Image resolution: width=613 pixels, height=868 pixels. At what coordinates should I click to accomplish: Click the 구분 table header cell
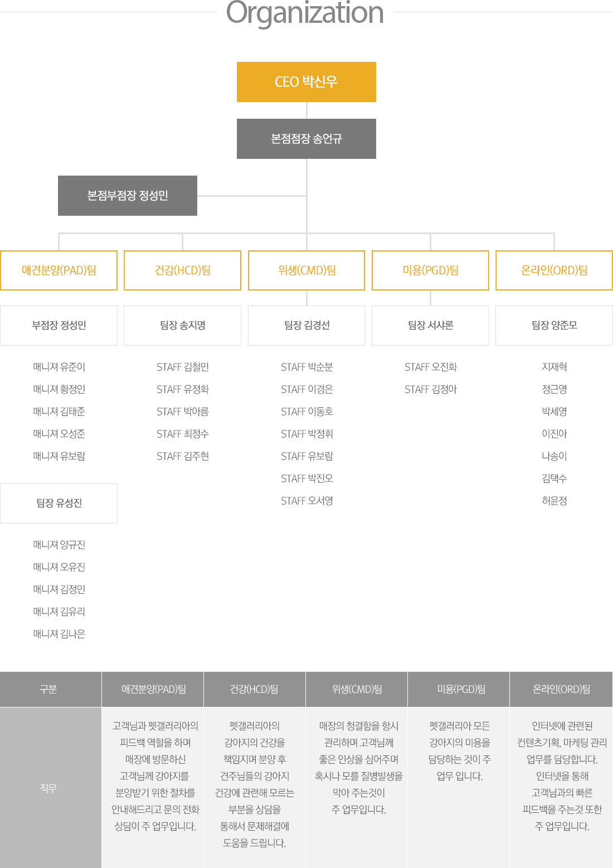pyautogui.click(x=48, y=690)
